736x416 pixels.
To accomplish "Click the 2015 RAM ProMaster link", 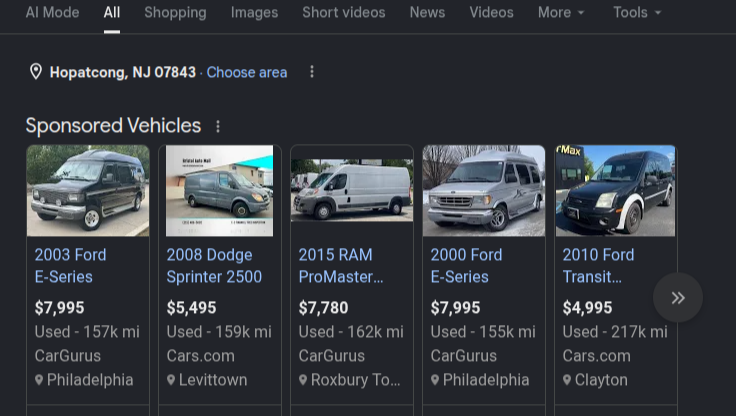I will [341, 266].
